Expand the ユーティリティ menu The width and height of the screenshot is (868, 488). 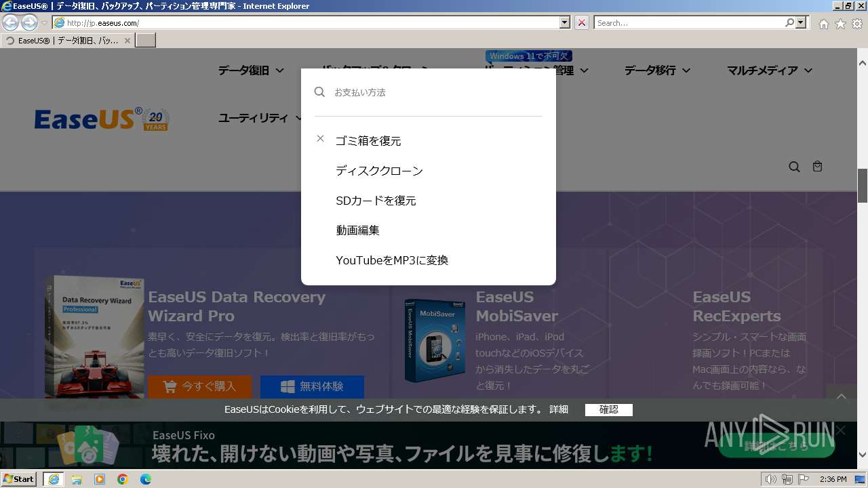[261, 118]
